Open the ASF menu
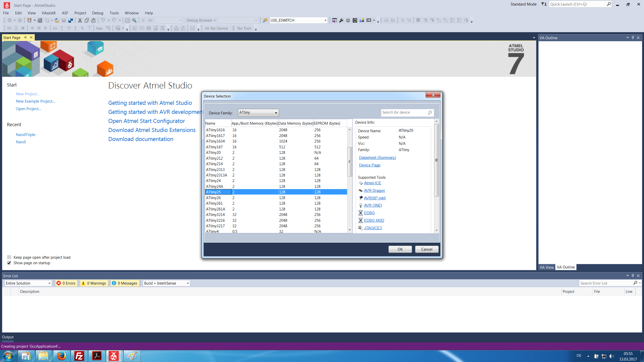644x362 pixels. (x=65, y=13)
